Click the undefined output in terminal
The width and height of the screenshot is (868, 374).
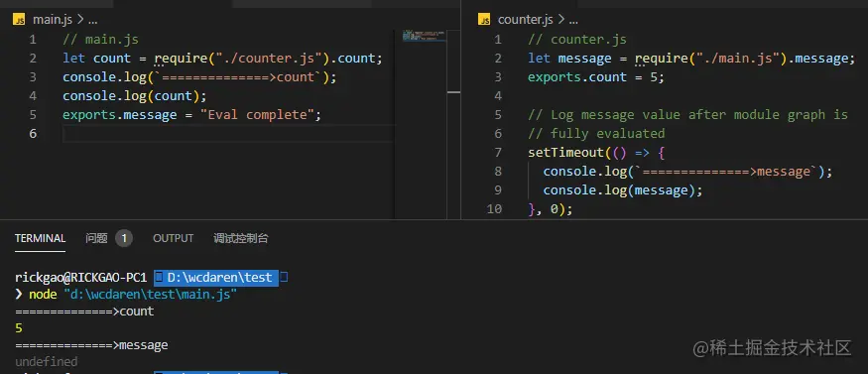tap(46, 362)
